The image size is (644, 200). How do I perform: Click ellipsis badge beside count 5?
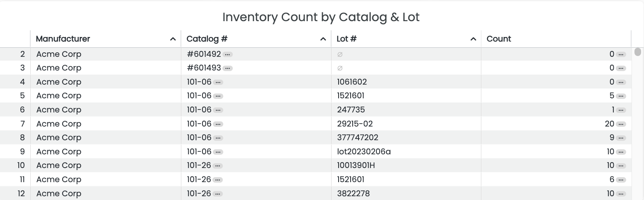point(621,96)
